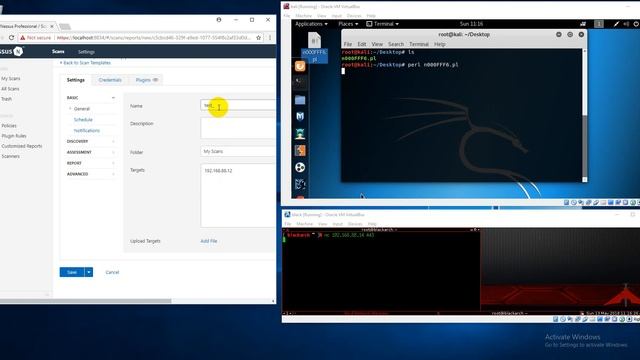
Task: Select the Settings tab of the scan
Action: (x=76, y=80)
